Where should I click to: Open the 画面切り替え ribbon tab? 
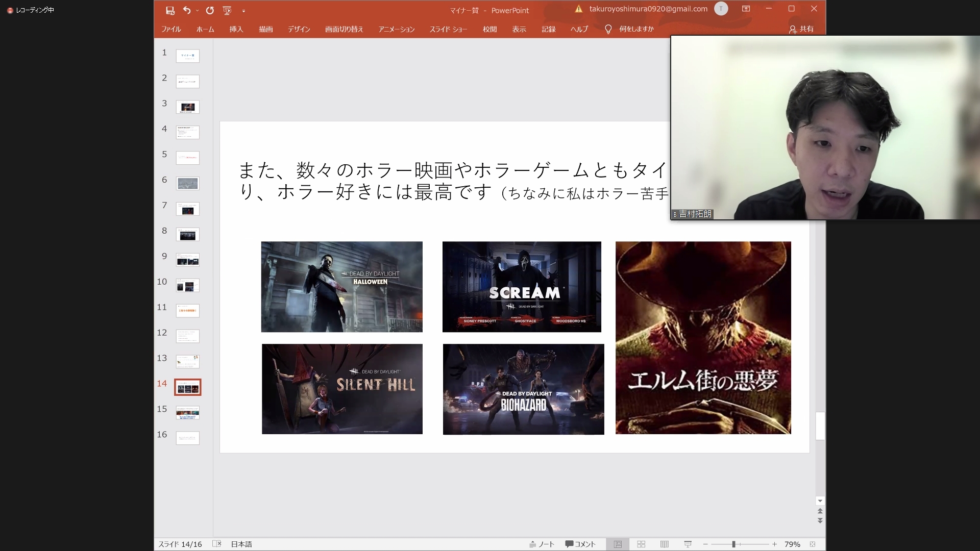pyautogui.click(x=344, y=29)
